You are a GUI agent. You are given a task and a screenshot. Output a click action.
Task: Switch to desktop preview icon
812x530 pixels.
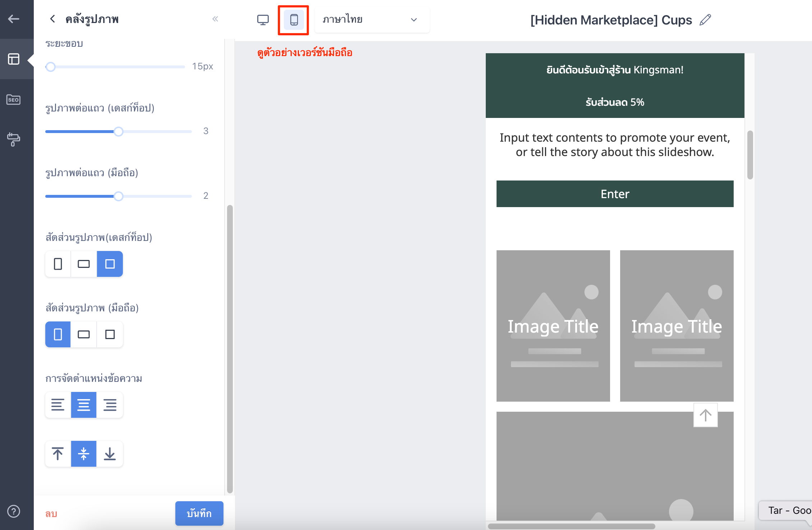click(x=263, y=20)
